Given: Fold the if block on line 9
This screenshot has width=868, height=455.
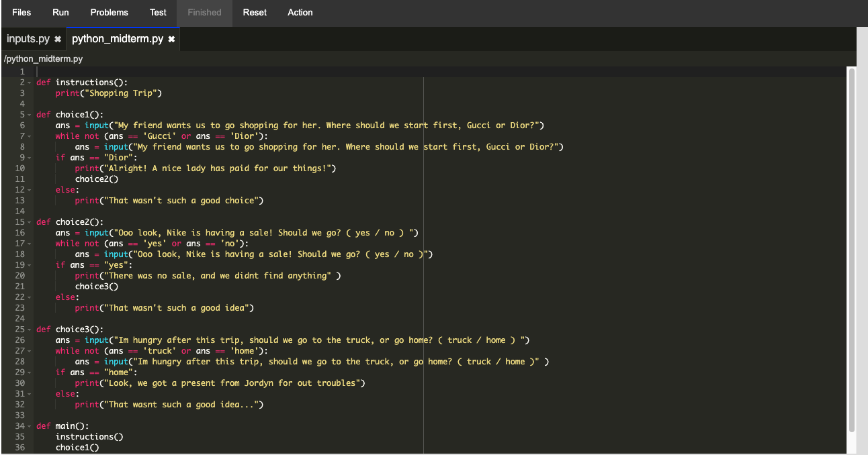Looking at the screenshot, I should [30, 158].
